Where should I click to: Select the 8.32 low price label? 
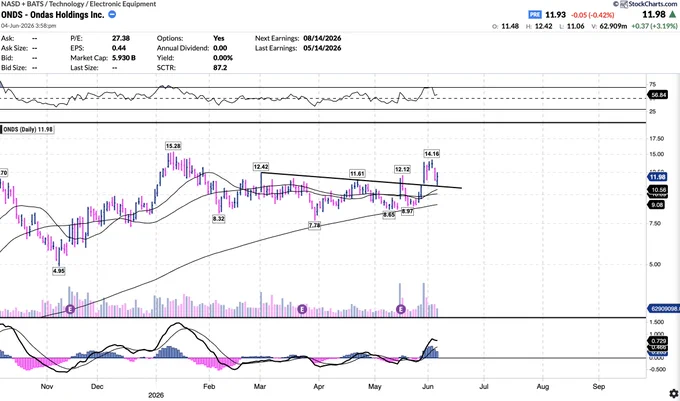[219, 219]
